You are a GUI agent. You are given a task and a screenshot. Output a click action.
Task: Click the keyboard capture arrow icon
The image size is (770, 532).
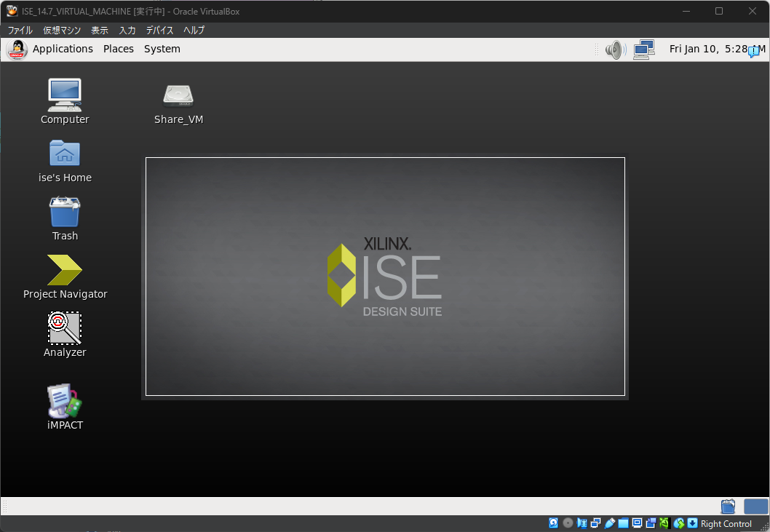click(692, 523)
